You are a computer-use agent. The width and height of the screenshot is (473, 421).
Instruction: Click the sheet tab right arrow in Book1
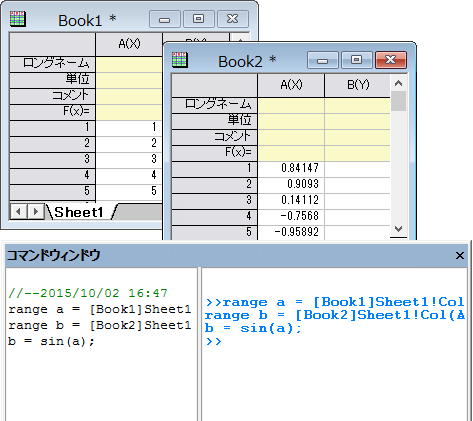[x=36, y=211]
